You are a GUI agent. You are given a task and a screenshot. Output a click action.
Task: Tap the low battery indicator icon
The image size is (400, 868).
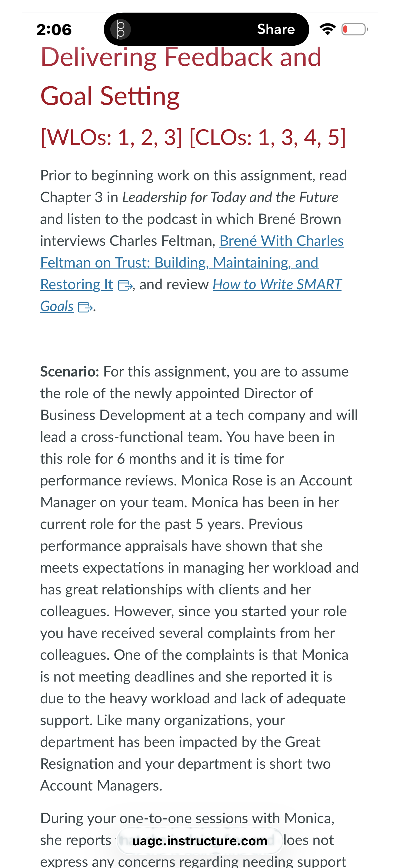[x=355, y=29]
